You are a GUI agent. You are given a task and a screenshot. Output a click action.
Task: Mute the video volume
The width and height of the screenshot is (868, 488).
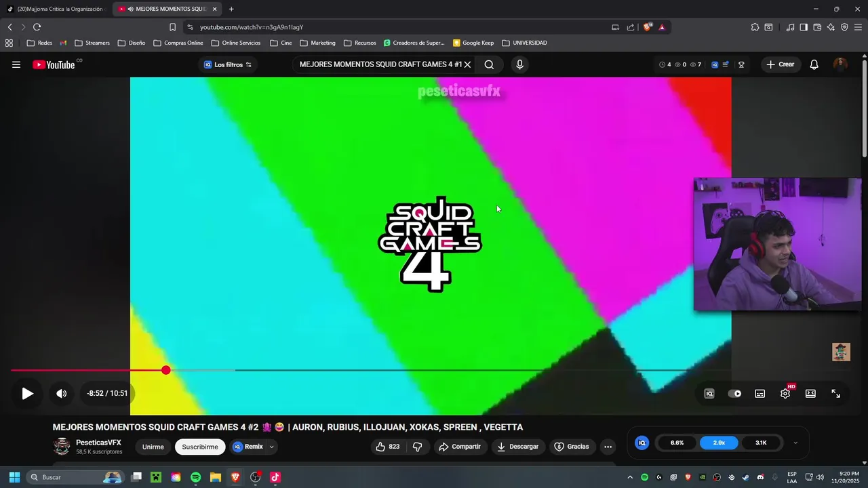[x=61, y=393]
